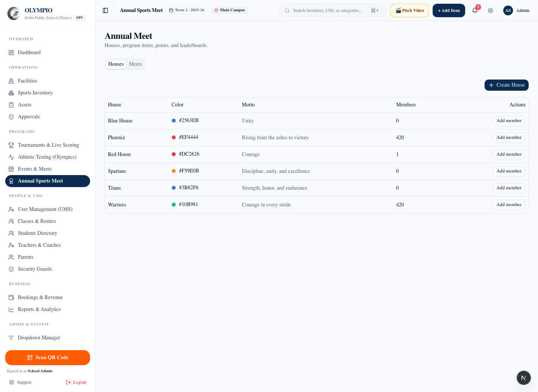Add member to Warriors house
Image resolution: width=538 pixels, height=392 pixels.
[x=509, y=205]
